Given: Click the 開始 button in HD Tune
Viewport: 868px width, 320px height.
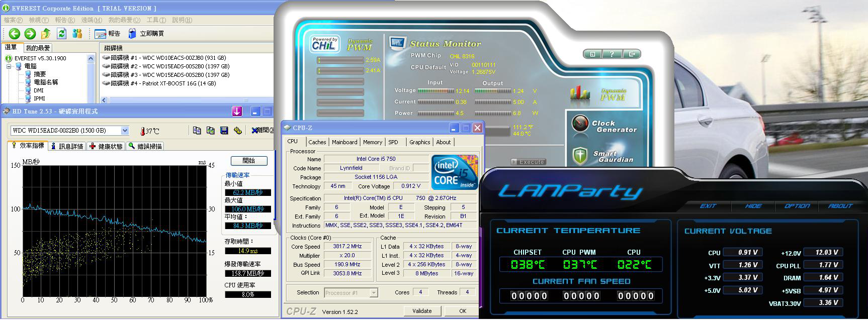Looking at the screenshot, I should [x=249, y=161].
